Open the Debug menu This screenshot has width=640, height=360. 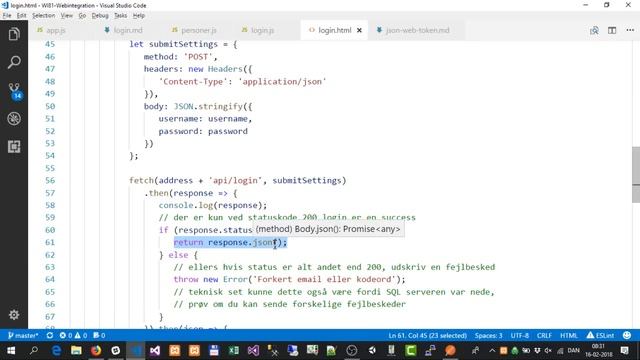pos(100,16)
